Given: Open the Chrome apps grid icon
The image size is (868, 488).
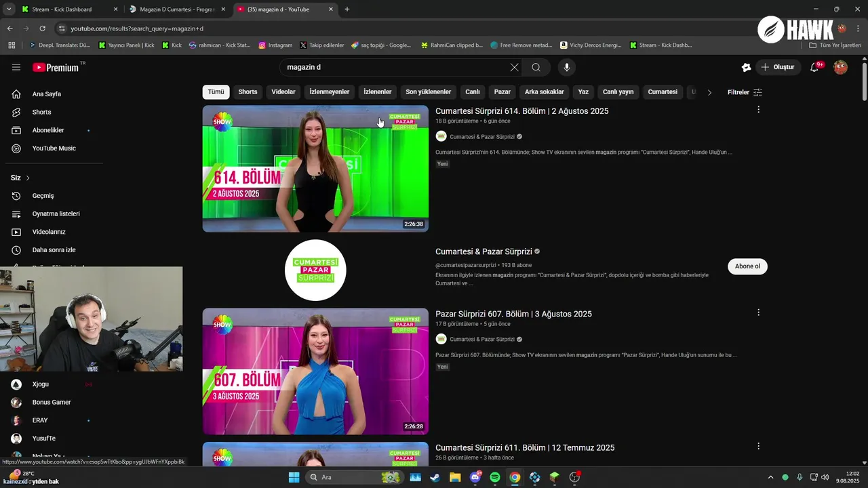Looking at the screenshot, I should [x=12, y=45].
